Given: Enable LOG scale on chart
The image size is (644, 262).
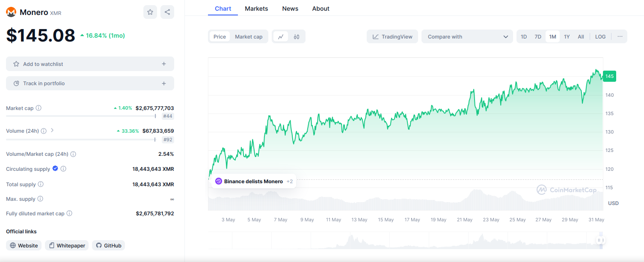Looking at the screenshot, I should (x=600, y=37).
